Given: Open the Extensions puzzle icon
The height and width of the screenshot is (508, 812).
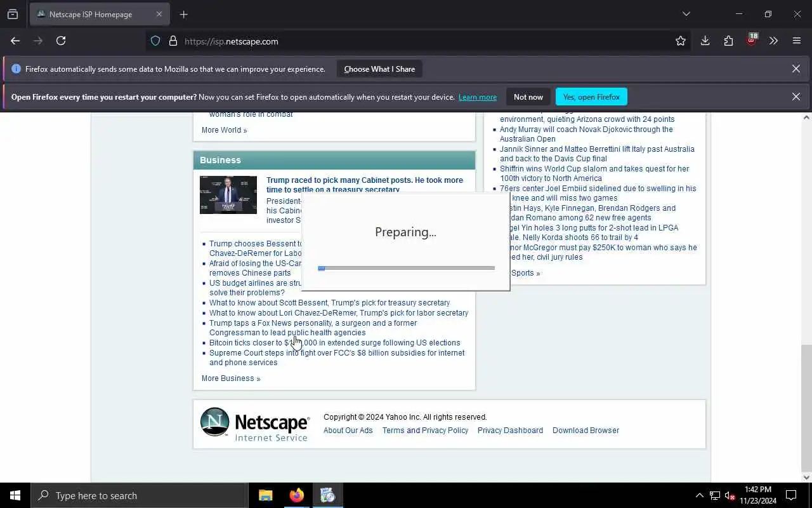Looking at the screenshot, I should coord(728,41).
